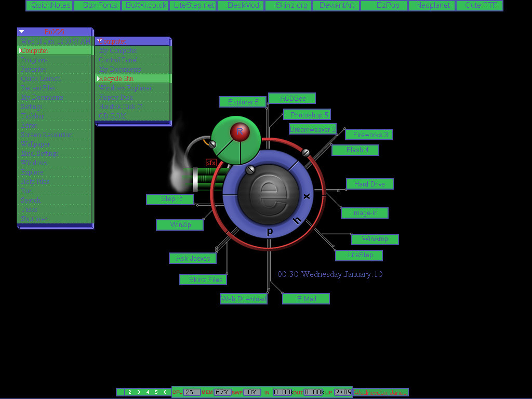
Task: Select Quick Launch from the BoXXi menu
Action: tap(54, 79)
